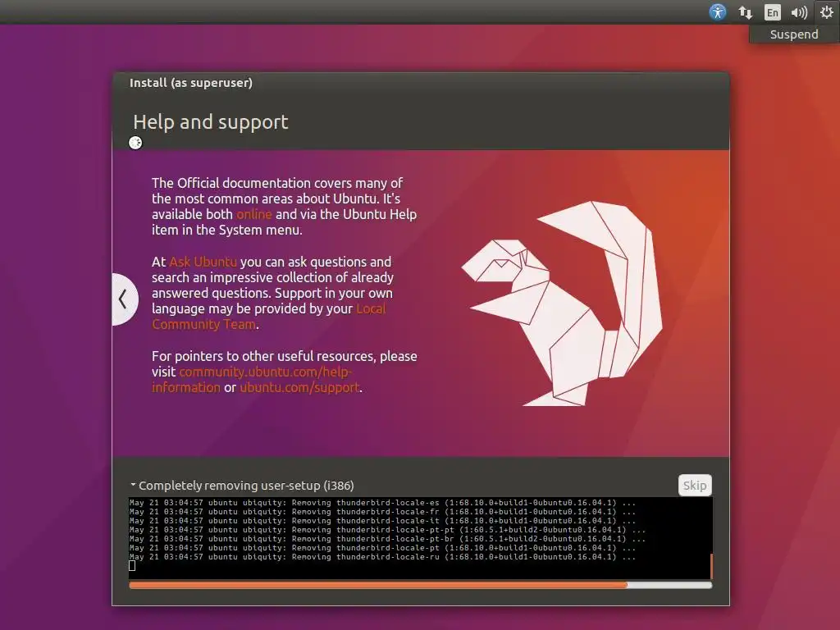This screenshot has width=840, height=630.
Task: Go to the previous slide arrow
Action: 124,299
